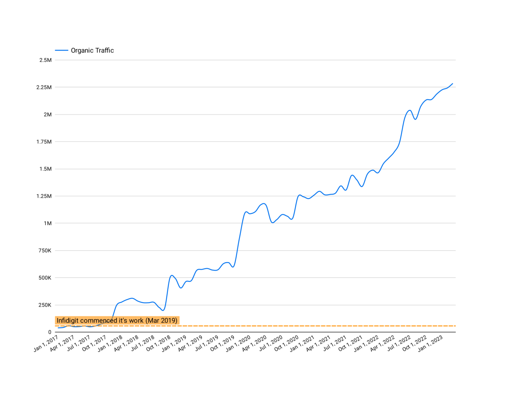Select the 250K y-axis label
This screenshot has width=532, height=399.
click(45, 305)
